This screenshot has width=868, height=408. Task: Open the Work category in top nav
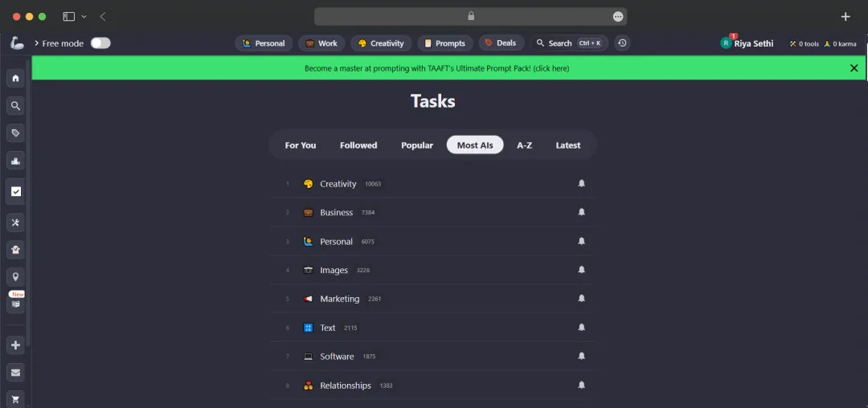(321, 43)
